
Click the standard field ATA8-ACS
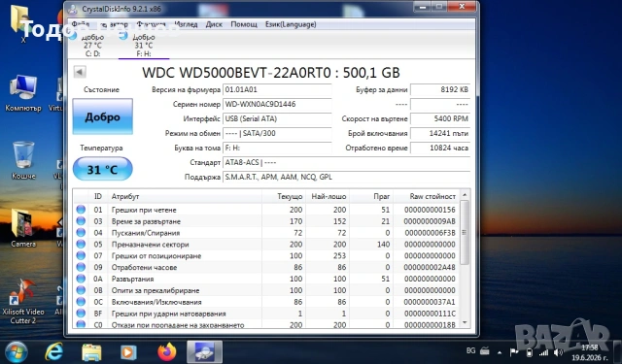tap(346, 162)
